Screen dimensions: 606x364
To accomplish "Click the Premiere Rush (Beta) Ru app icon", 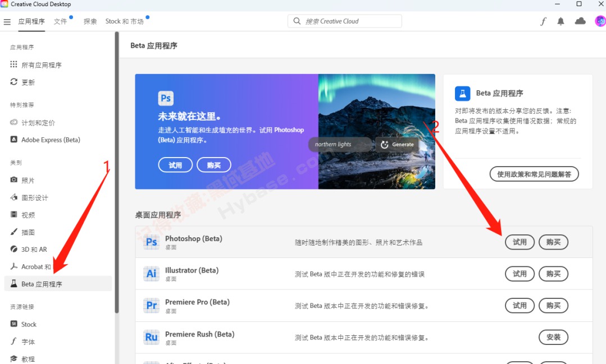I will [152, 337].
